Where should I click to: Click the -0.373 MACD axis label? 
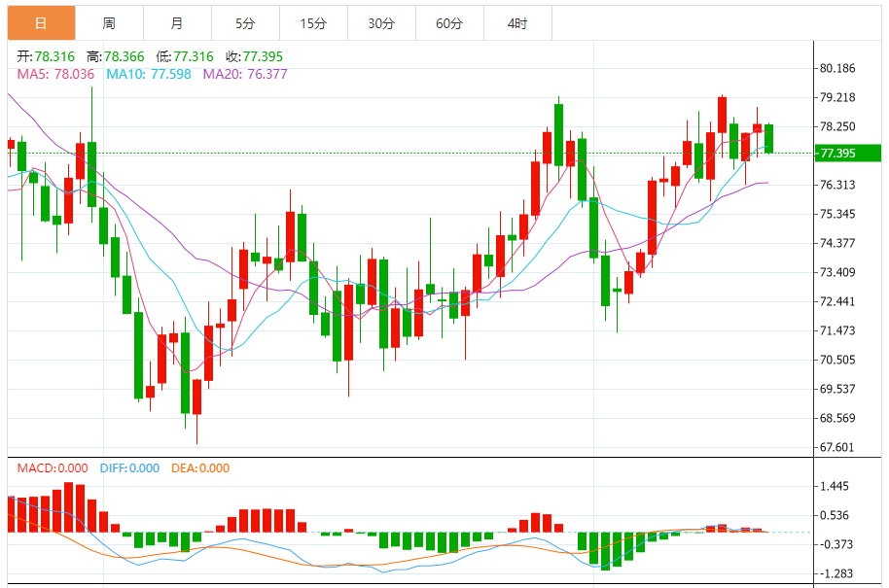click(836, 545)
